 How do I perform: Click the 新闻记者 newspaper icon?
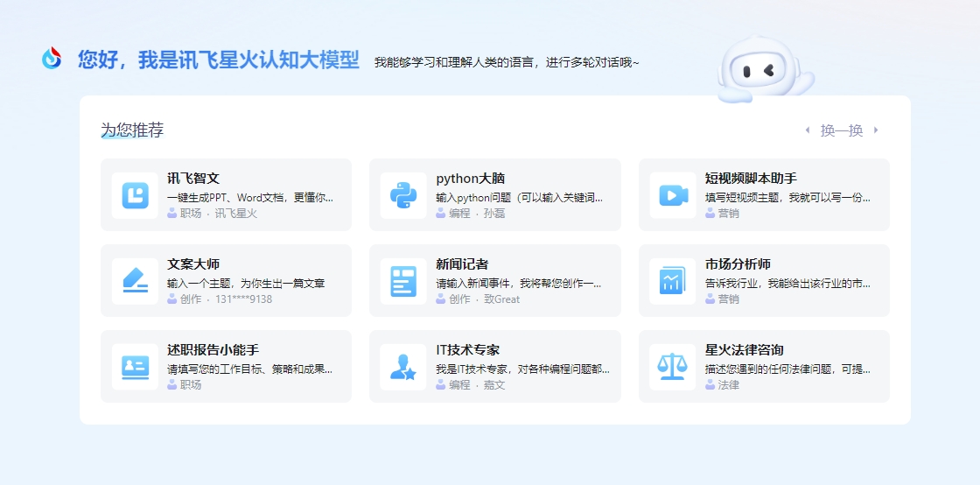tap(403, 281)
